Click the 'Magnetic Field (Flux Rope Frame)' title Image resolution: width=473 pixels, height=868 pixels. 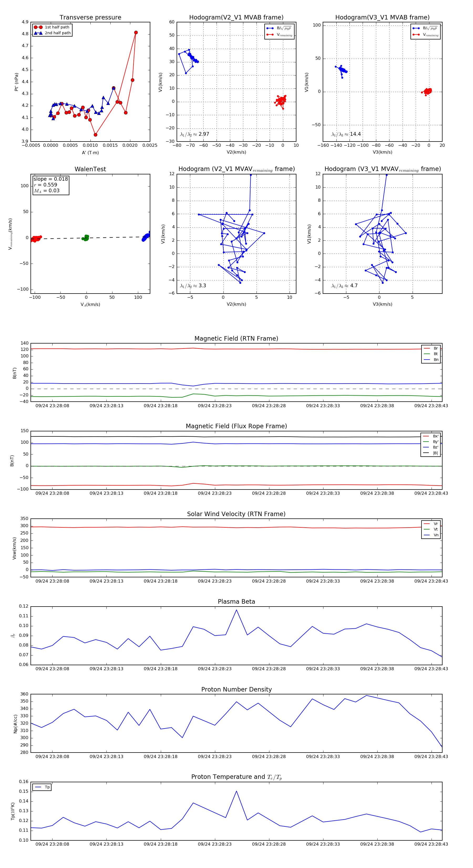tap(236, 426)
